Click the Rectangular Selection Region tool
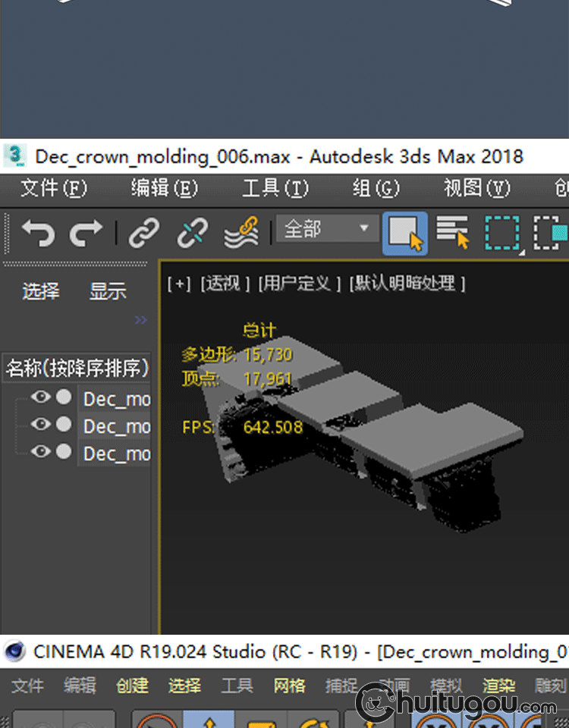 coord(504,234)
